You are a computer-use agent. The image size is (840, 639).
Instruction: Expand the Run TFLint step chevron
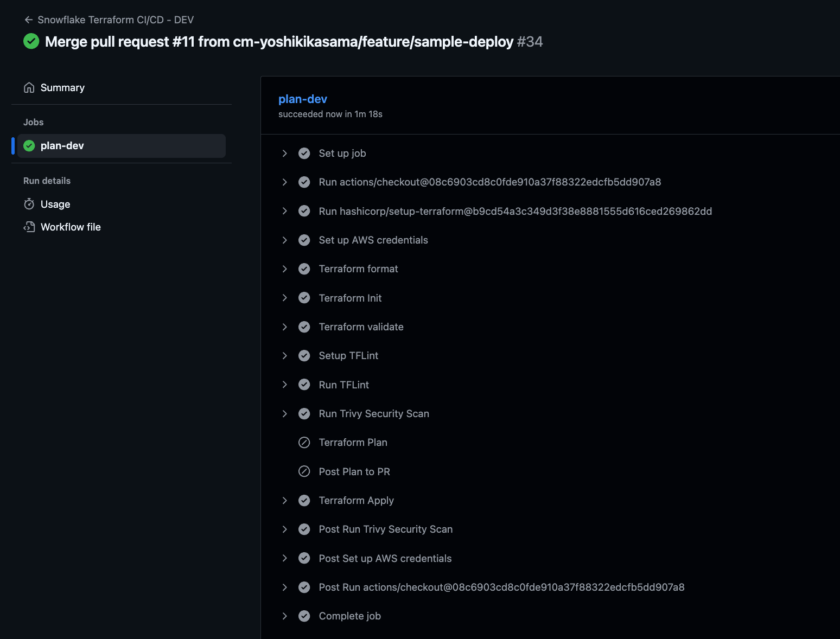click(x=285, y=385)
